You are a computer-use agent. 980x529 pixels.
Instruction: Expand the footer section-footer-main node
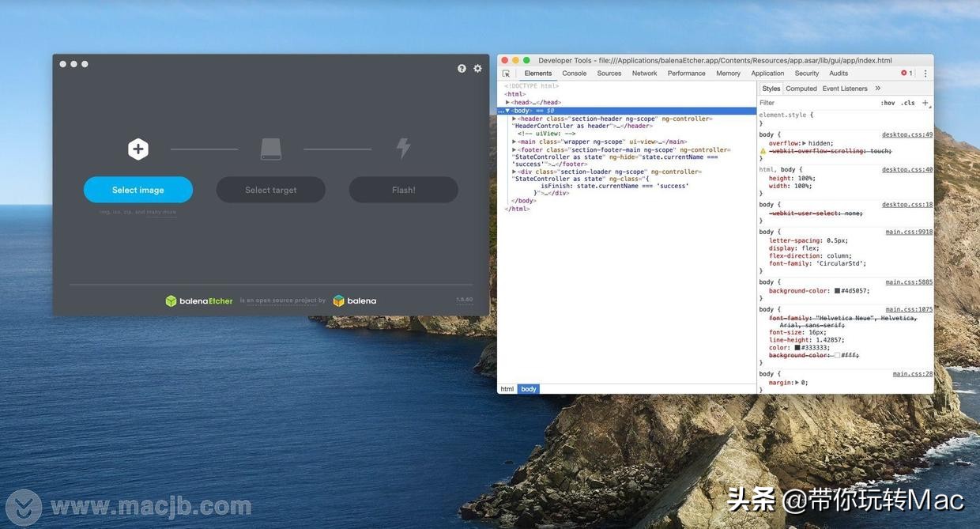tap(514, 149)
